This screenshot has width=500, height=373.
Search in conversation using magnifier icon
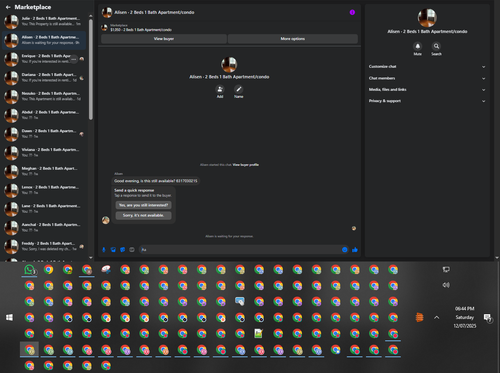(x=436, y=46)
